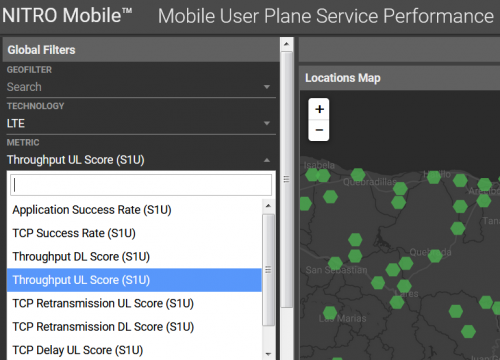Click the metric list scroll-down arrow
This screenshot has height=360, width=500.
(268, 354)
